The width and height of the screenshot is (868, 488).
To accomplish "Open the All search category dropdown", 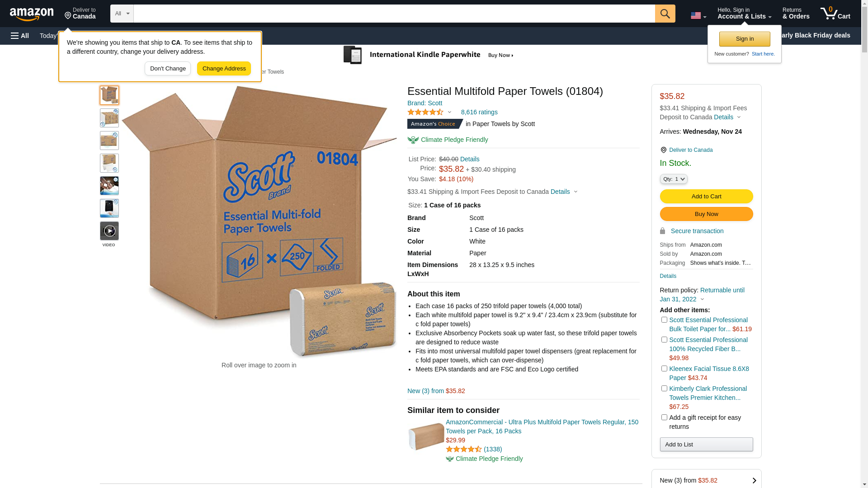I will coord(122,14).
